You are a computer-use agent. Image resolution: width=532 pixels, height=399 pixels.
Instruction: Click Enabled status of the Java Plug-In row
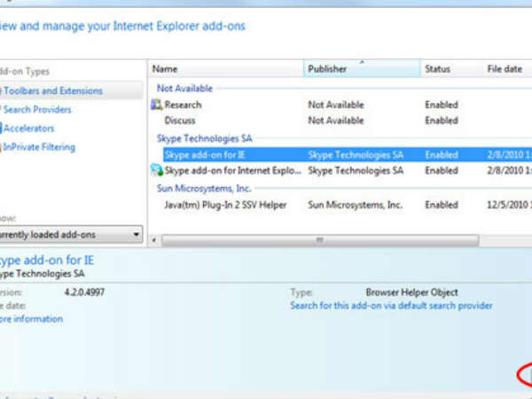point(442,205)
